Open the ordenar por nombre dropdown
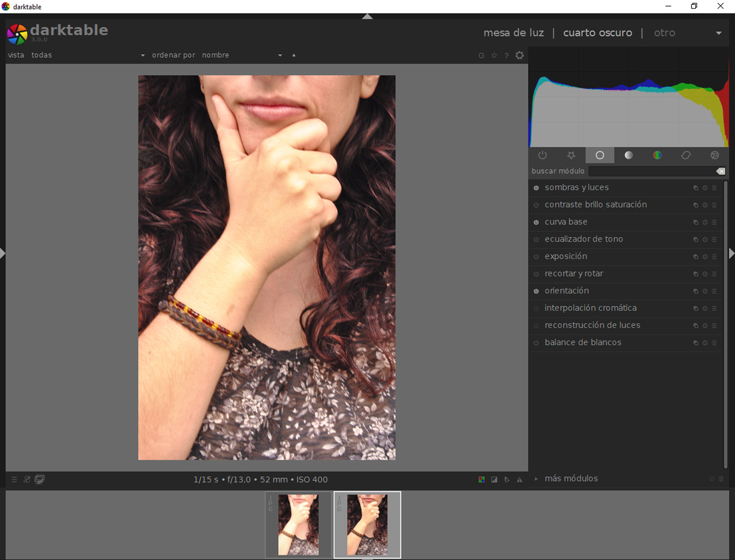 point(280,55)
